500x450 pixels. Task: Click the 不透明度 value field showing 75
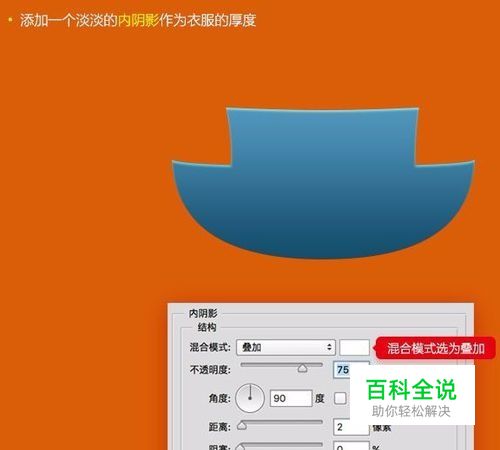342,369
